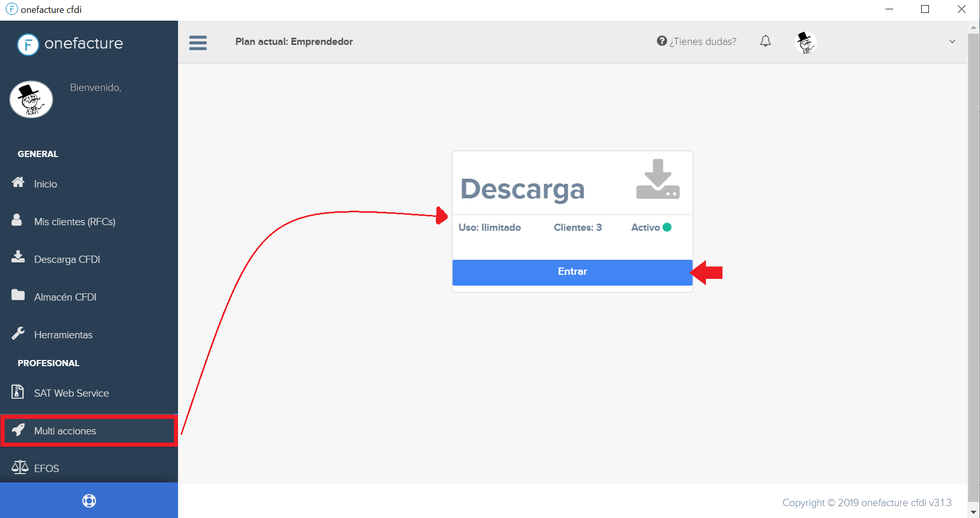Click the onefacture logo in the sidebar

click(70, 44)
